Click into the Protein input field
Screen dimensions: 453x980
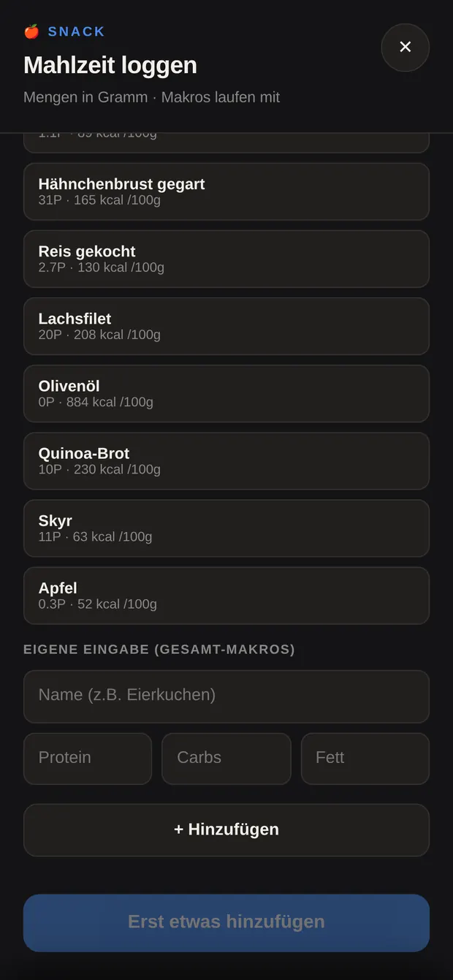point(88,759)
